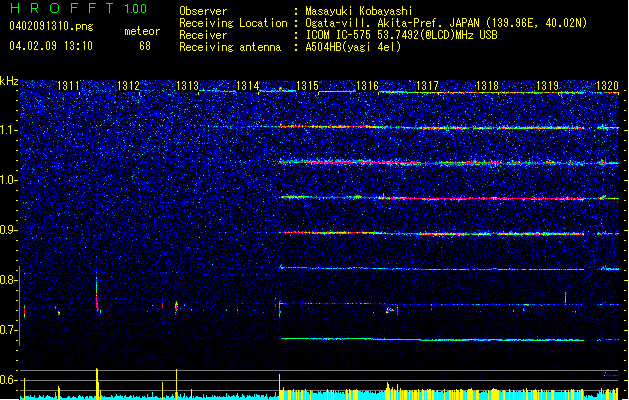Click the 1314 time marker

tap(248, 86)
